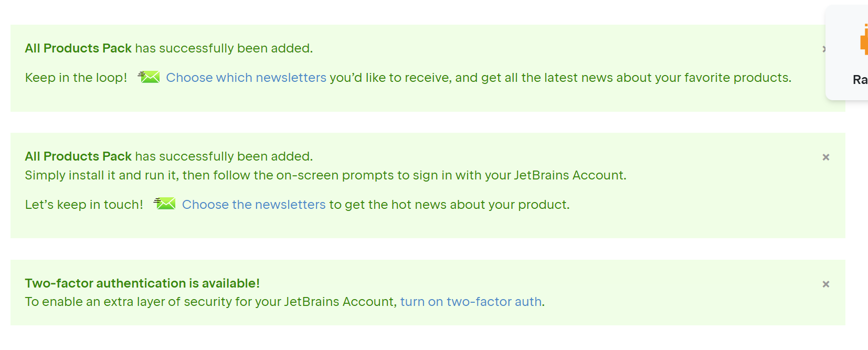Click the envelope icon beside Keep in the loop
Viewport: 868px width, 350px height.
point(149,77)
